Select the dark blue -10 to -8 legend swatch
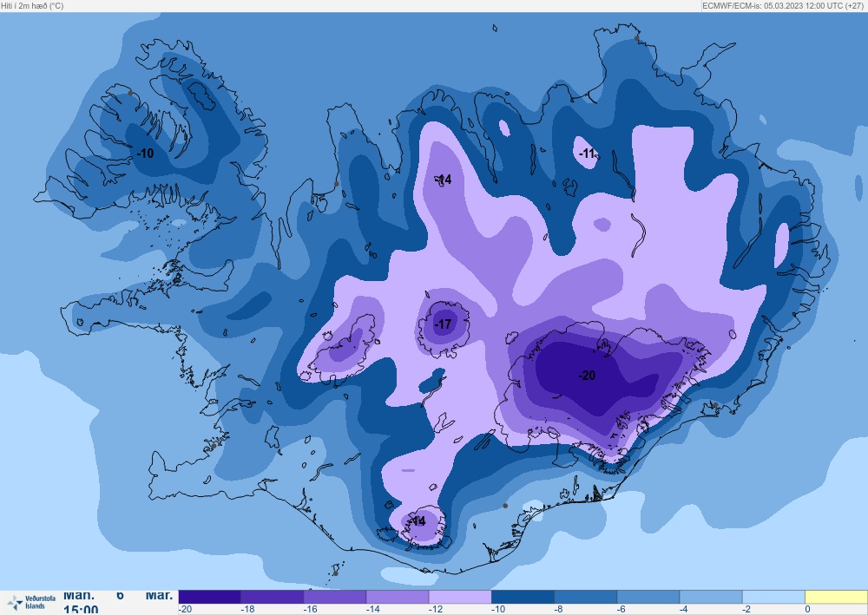The height and width of the screenshot is (615, 868). tap(523, 597)
